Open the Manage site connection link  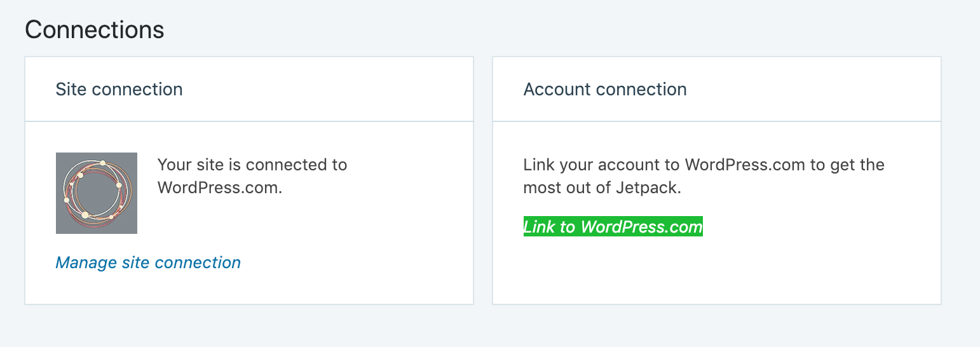pyautogui.click(x=148, y=262)
